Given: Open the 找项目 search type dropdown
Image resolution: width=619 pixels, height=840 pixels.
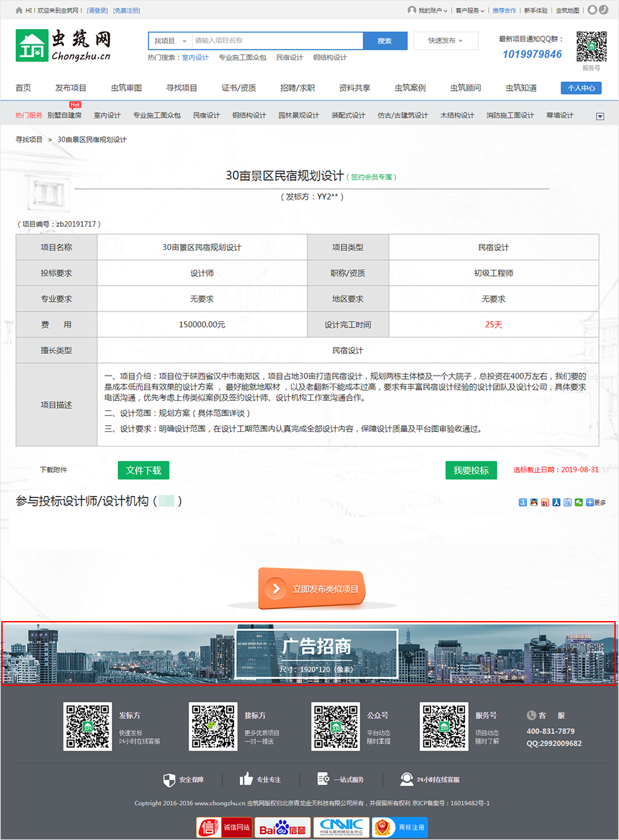Looking at the screenshot, I should [x=170, y=41].
